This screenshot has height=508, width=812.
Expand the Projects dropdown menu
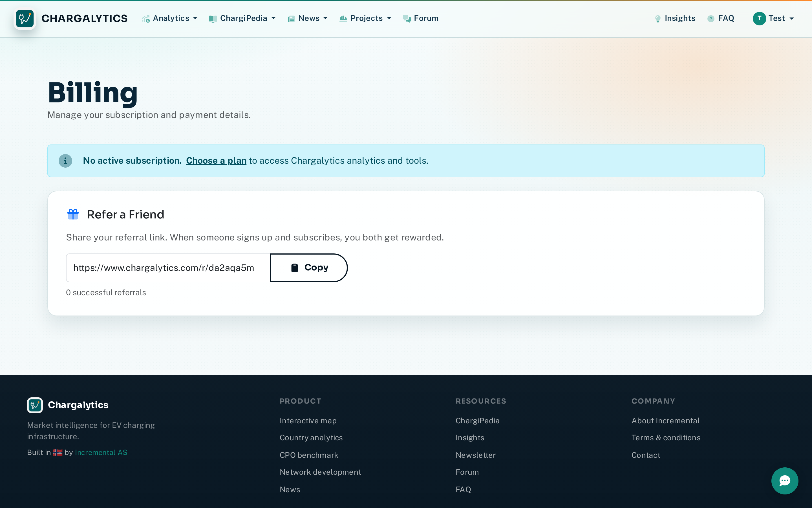coord(365,18)
